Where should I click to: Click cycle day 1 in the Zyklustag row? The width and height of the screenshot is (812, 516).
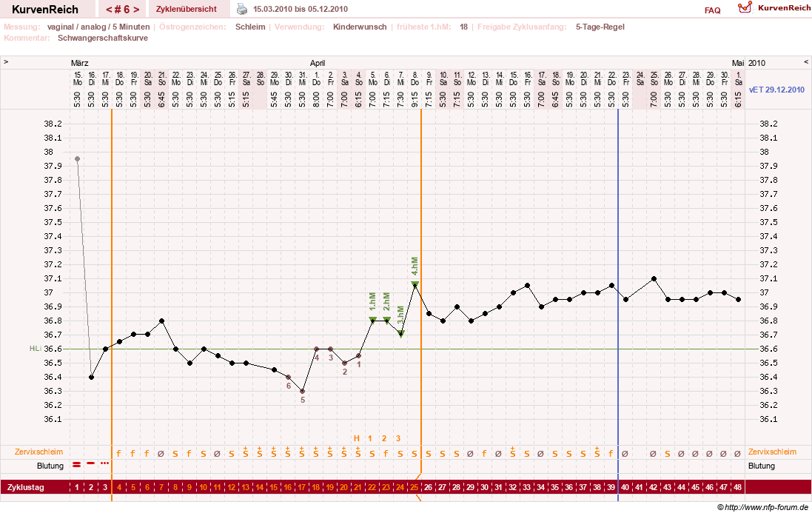coord(77,488)
